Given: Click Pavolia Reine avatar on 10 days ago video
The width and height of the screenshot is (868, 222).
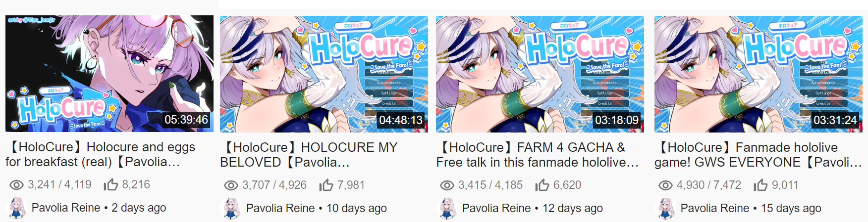Looking at the screenshot, I should 231,208.
